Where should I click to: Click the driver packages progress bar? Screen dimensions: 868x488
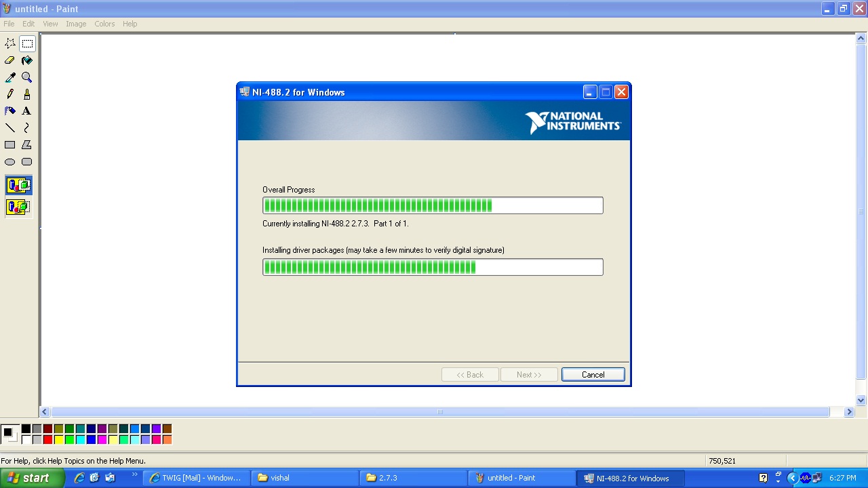point(433,267)
